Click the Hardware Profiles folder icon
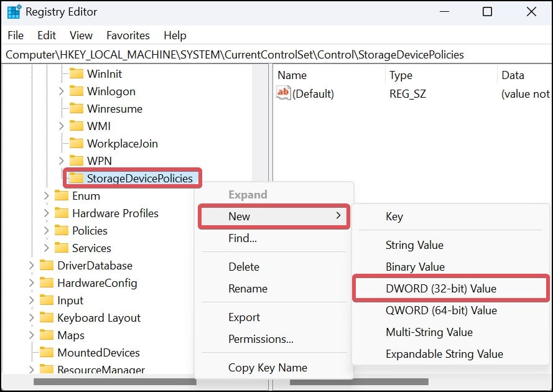This screenshot has height=392, width=553. (x=62, y=213)
